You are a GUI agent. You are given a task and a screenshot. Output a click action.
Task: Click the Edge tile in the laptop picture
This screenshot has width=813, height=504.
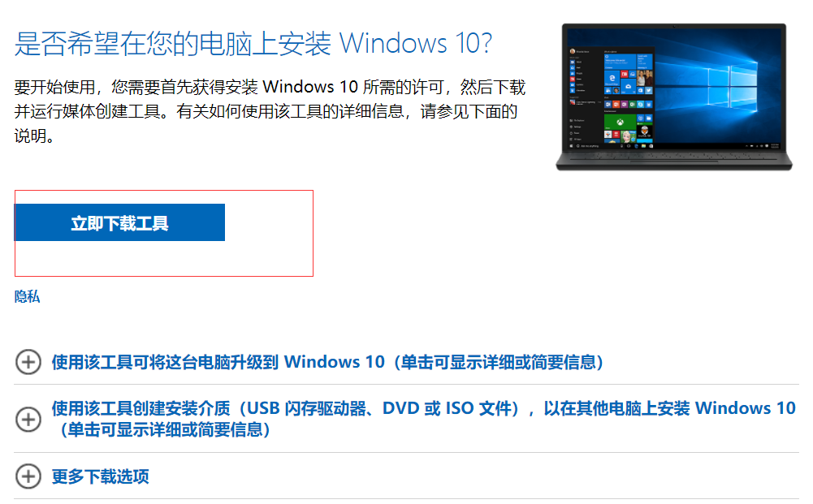[x=612, y=78]
